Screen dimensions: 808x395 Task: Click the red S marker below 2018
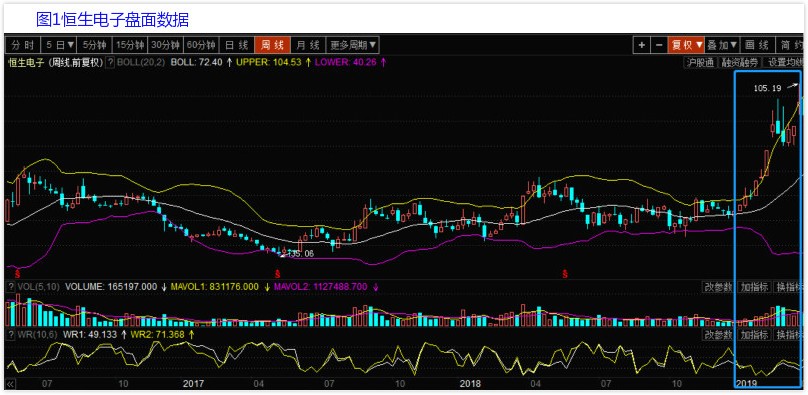565,273
